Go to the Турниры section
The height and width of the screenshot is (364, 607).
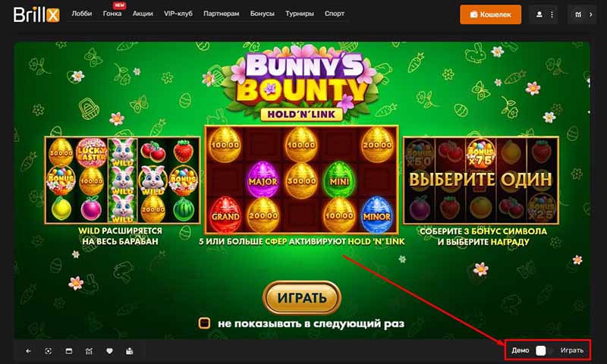click(x=300, y=14)
